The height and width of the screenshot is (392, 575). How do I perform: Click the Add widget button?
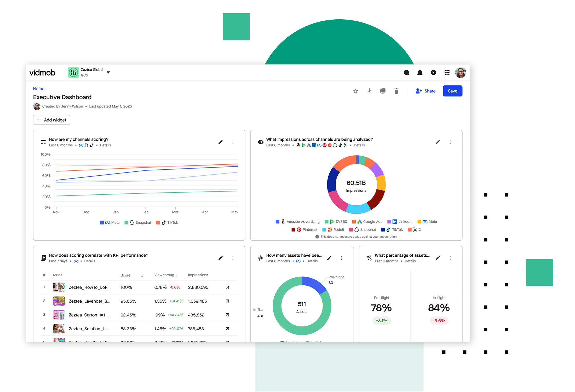(x=51, y=120)
